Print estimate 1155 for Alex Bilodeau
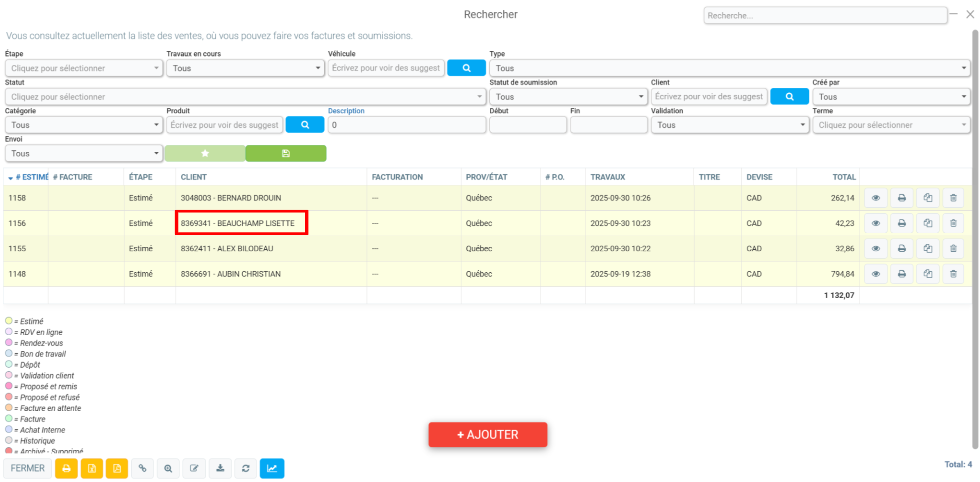This screenshot has width=980, height=482. click(901, 248)
